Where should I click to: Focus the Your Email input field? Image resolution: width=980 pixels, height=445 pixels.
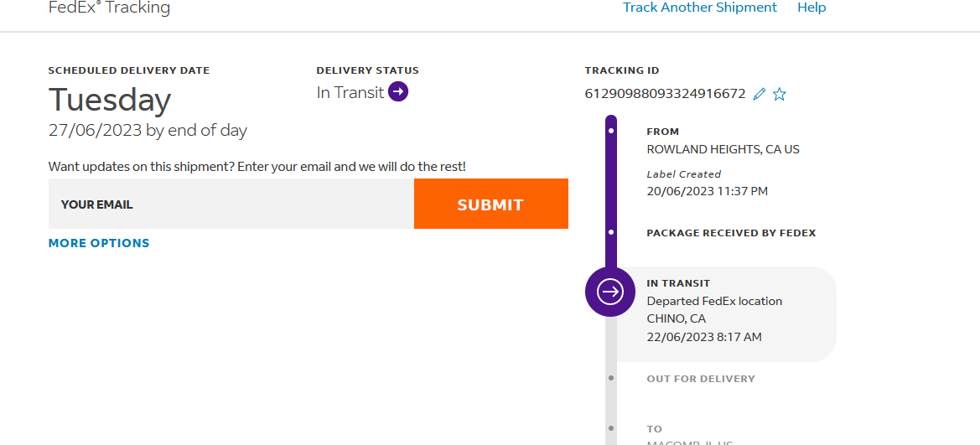click(x=231, y=204)
